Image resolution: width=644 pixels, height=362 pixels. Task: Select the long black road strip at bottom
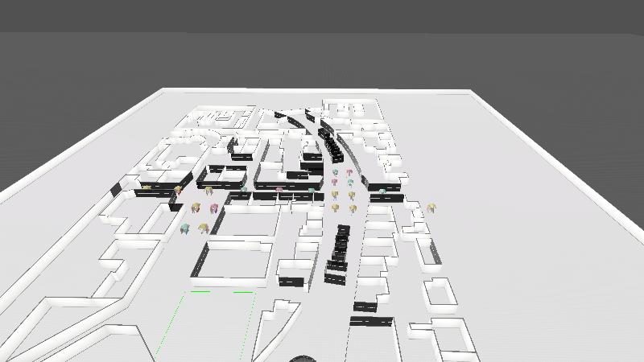click(372, 321)
